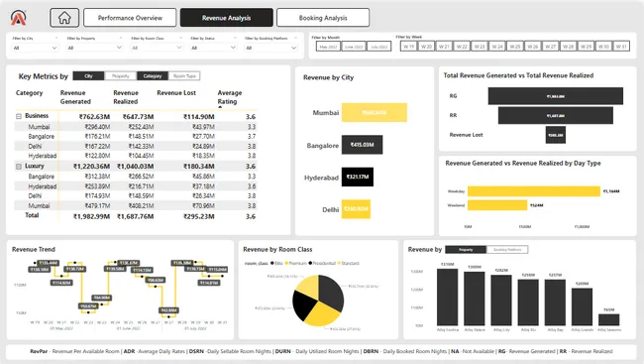Collapse the Luxury category row

[19, 167]
